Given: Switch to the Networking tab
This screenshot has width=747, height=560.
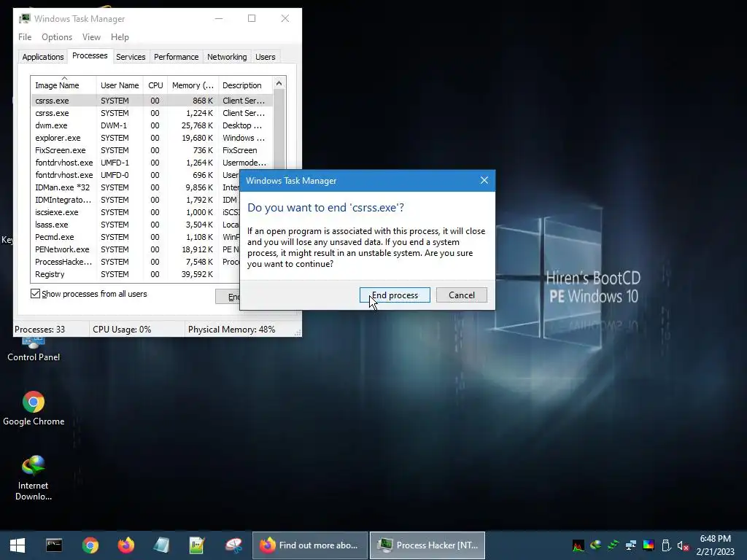Looking at the screenshot, I should pyautogui.click(x=227, y=57).
